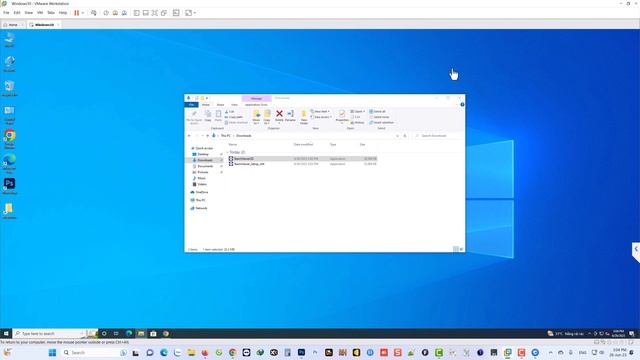Viewport: 640px width, 360px height.
Task: Click Invert selection in the ribbon
Action: (x=382, y=122)
